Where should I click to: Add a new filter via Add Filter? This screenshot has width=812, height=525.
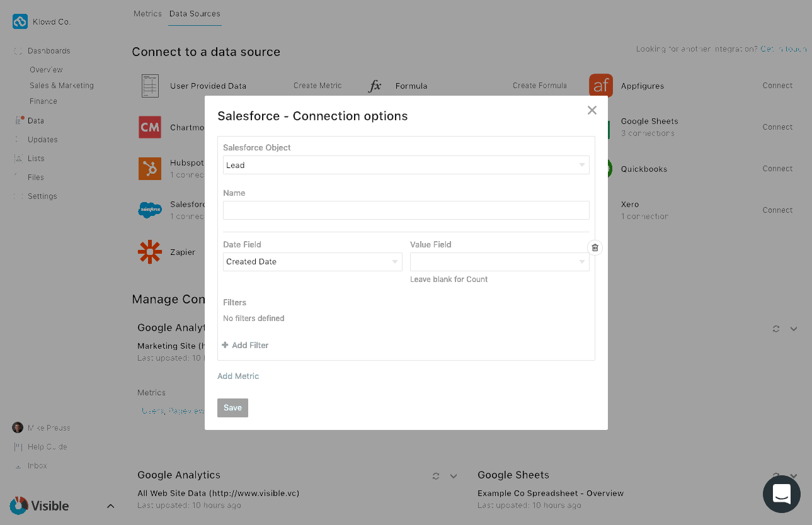coord(246,345)
